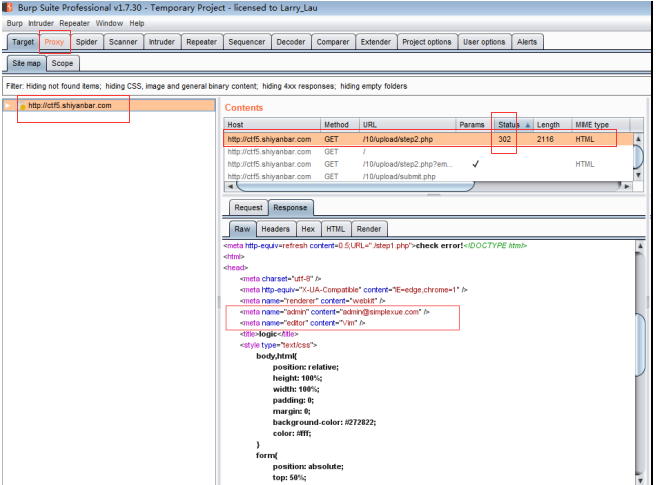Viewport: 659px width, 485px height.
Task: Sort contents by Host column
Action: [x=272, y=125]
